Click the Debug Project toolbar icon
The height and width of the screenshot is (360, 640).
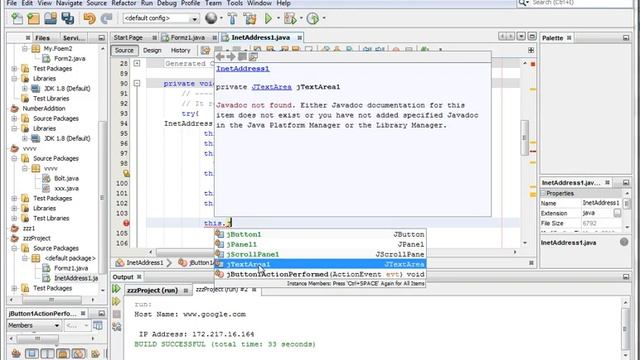(290, 18)
